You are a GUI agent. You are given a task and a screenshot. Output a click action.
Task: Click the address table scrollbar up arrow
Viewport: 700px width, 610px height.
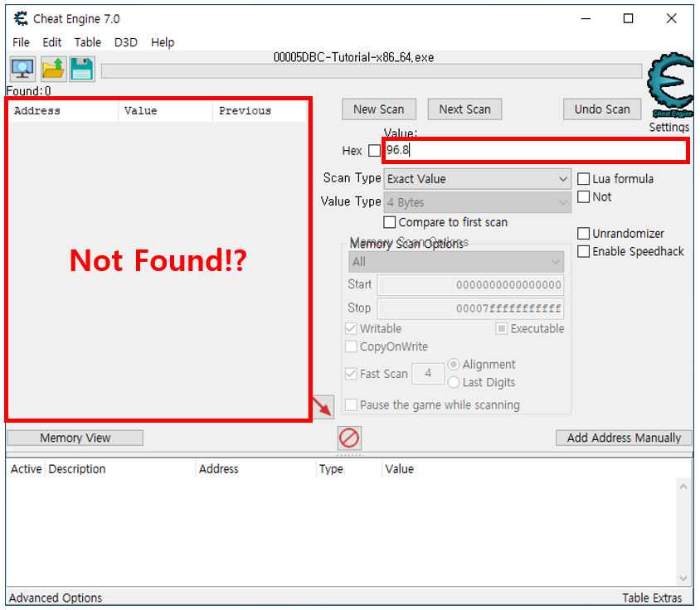[683, 487]
